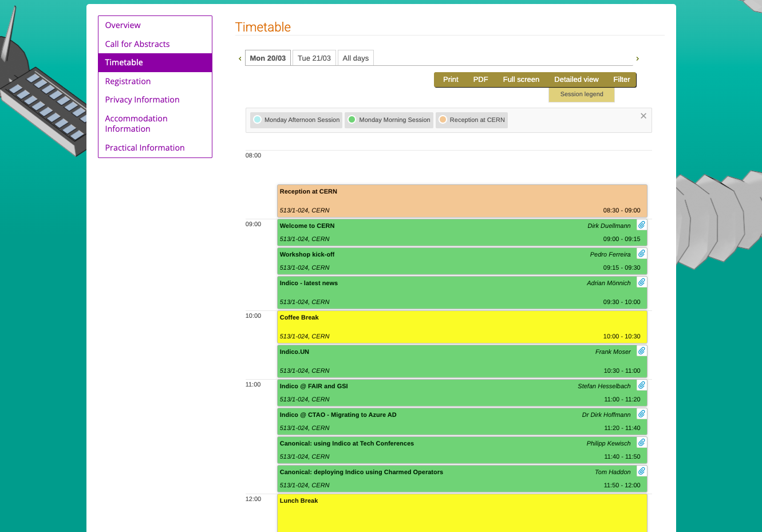Open timetable in Full screen

coord(521,80)
